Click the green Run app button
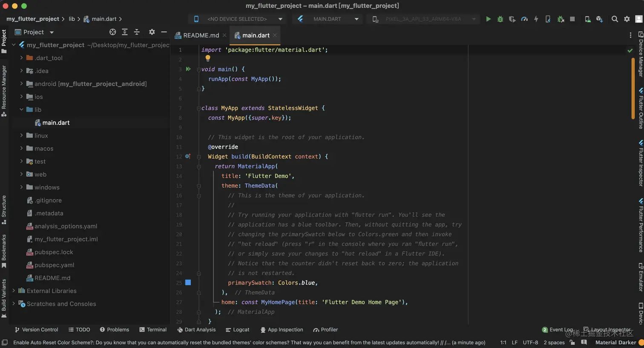 (488, 19)
